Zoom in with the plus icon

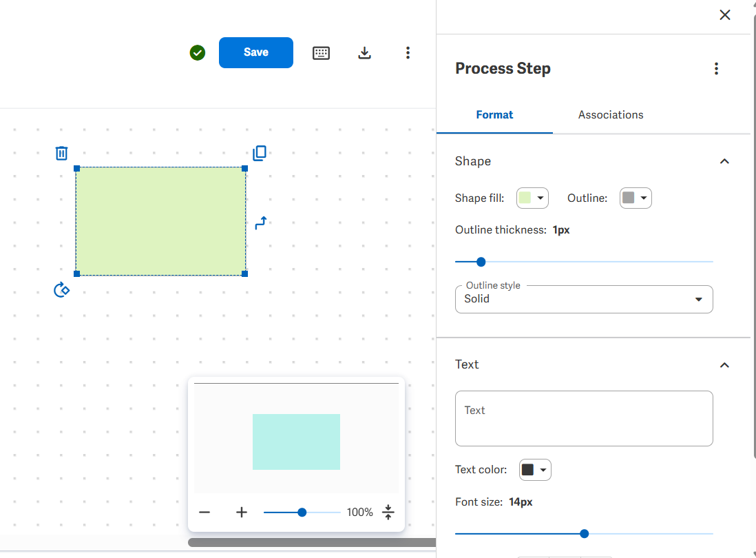242,512
